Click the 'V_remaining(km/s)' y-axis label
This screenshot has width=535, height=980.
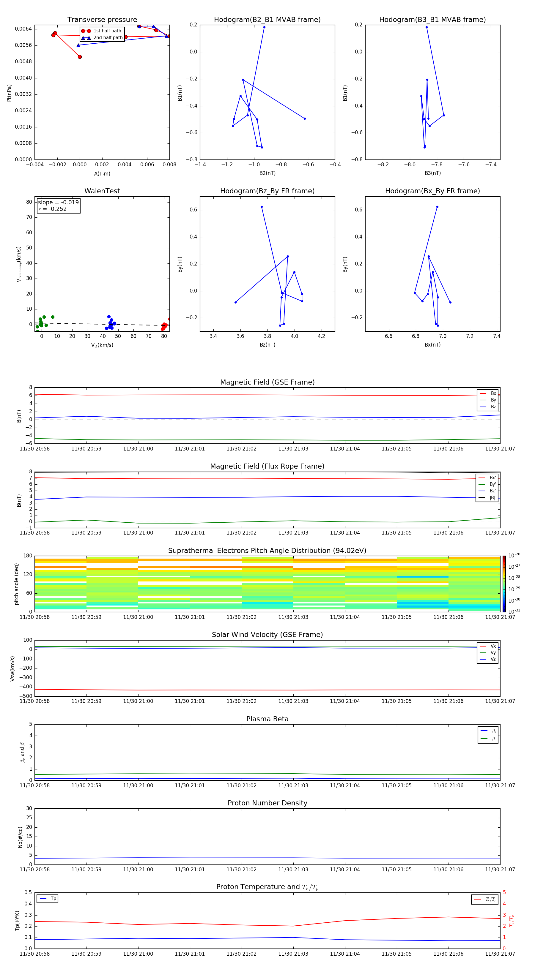[x=19, y=264]
